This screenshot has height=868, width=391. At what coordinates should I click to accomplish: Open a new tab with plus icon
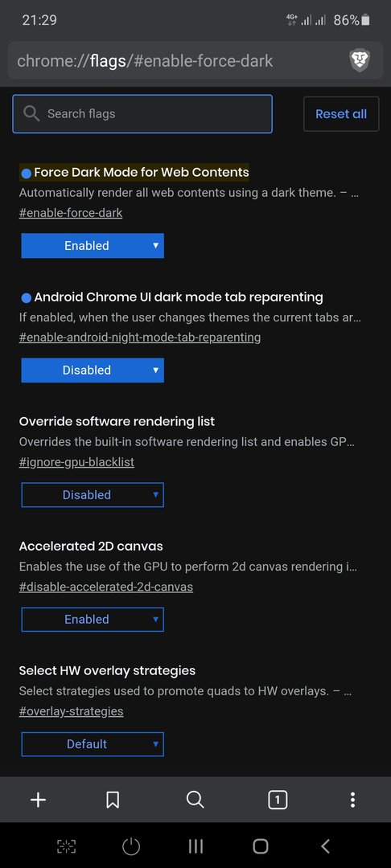coord(38,800)
